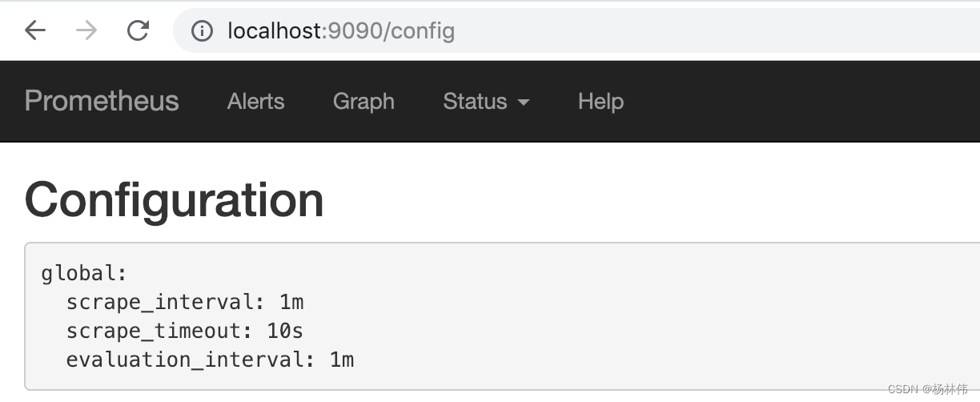Click the 1m value after evaluation_interval
Image resolution: width=980 pixels, height=402 pixels.
coord(342,360)
